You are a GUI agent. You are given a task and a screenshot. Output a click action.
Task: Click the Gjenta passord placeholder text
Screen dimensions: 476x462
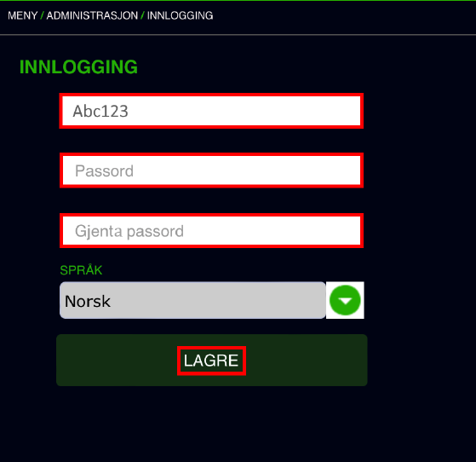pyautogui.click(x=129, y=231)
